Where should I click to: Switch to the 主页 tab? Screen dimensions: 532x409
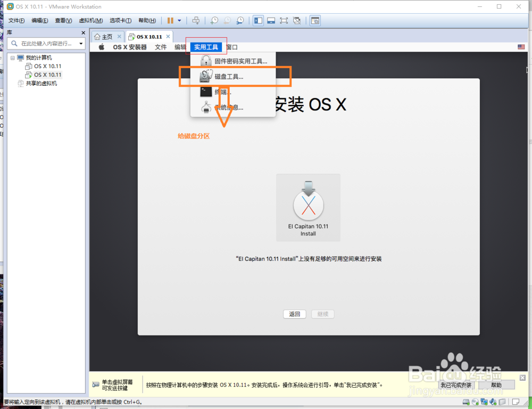pos(107,37)
